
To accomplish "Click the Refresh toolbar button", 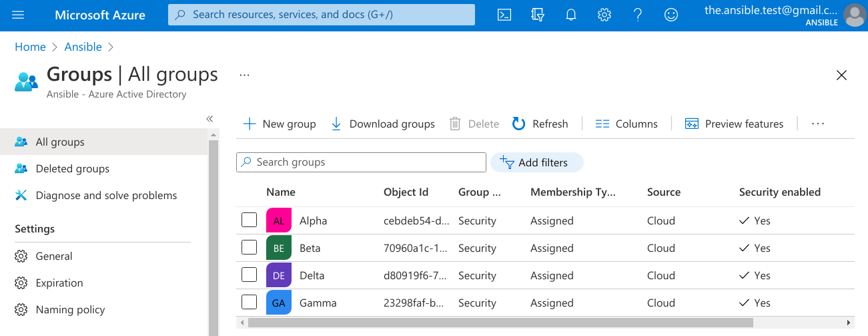I will (x=540, y=124).
